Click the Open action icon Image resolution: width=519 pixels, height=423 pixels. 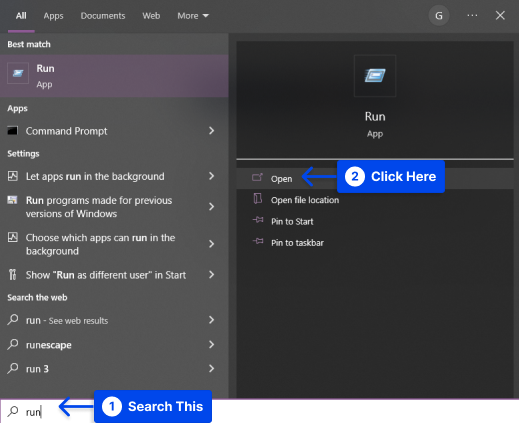(257, 177)
